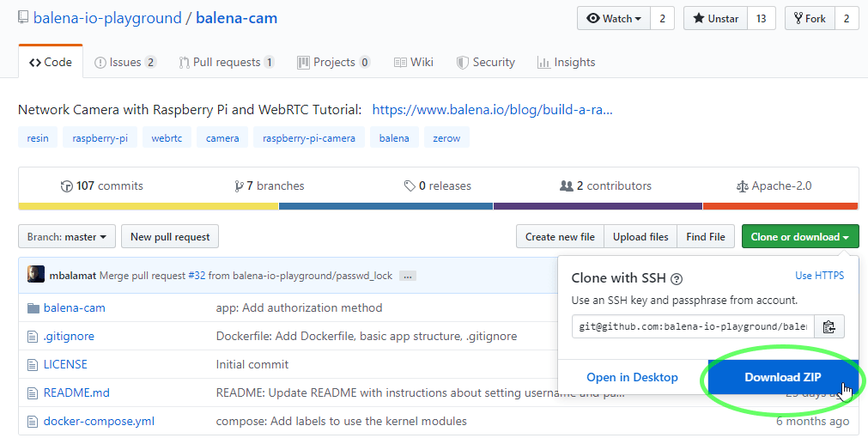Click the language color bar
Screen dimensions: 868x438
(x=438, y=206)
